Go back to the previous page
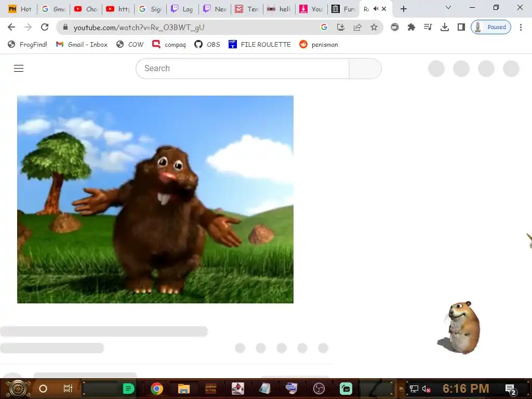The width and height of the screenshot is (532, 399). pos(11,27)
